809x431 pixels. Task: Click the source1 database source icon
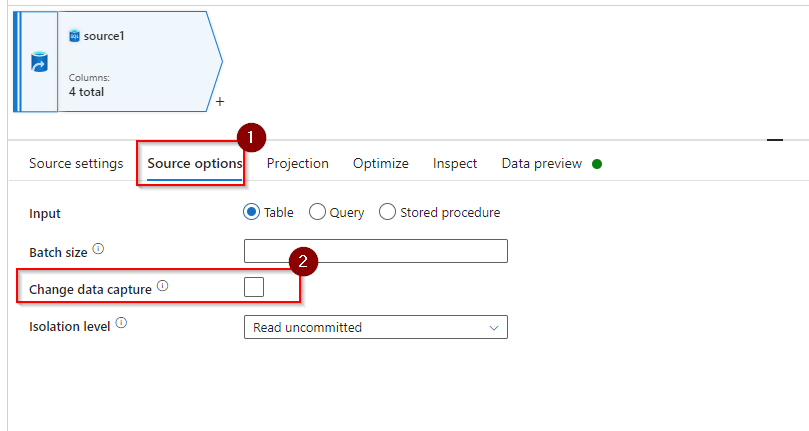coord(39,62)
